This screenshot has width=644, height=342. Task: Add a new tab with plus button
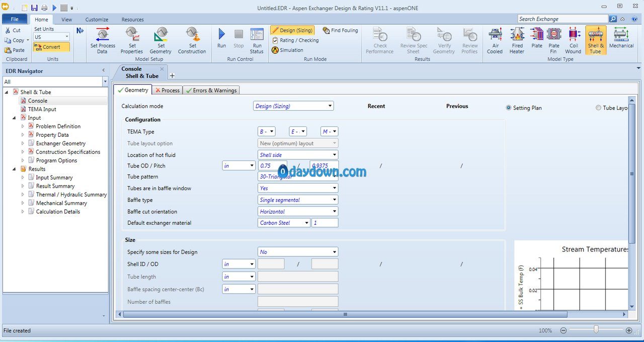coord(172,76)
